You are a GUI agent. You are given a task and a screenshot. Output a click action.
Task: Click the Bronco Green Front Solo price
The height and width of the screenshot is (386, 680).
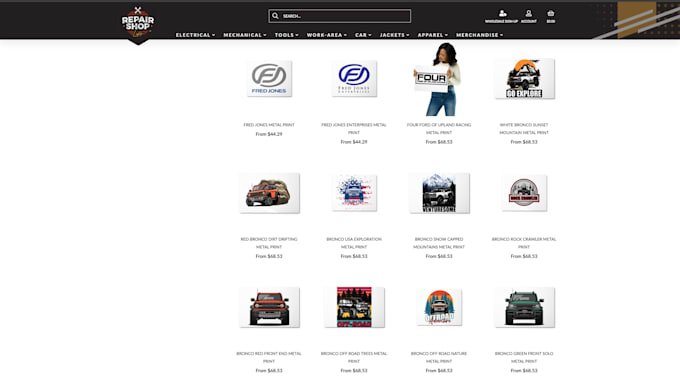point(524,371)
